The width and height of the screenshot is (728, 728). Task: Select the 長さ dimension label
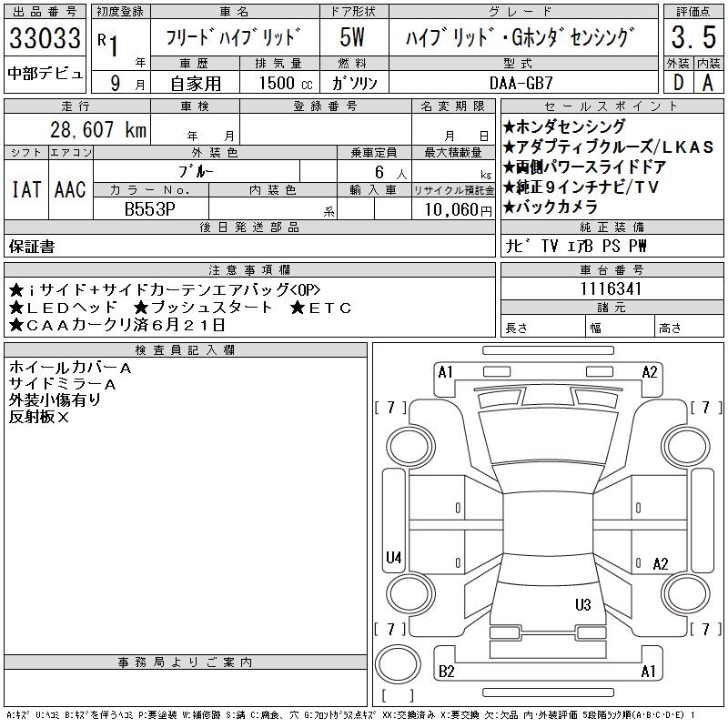[x=516, y=329]
